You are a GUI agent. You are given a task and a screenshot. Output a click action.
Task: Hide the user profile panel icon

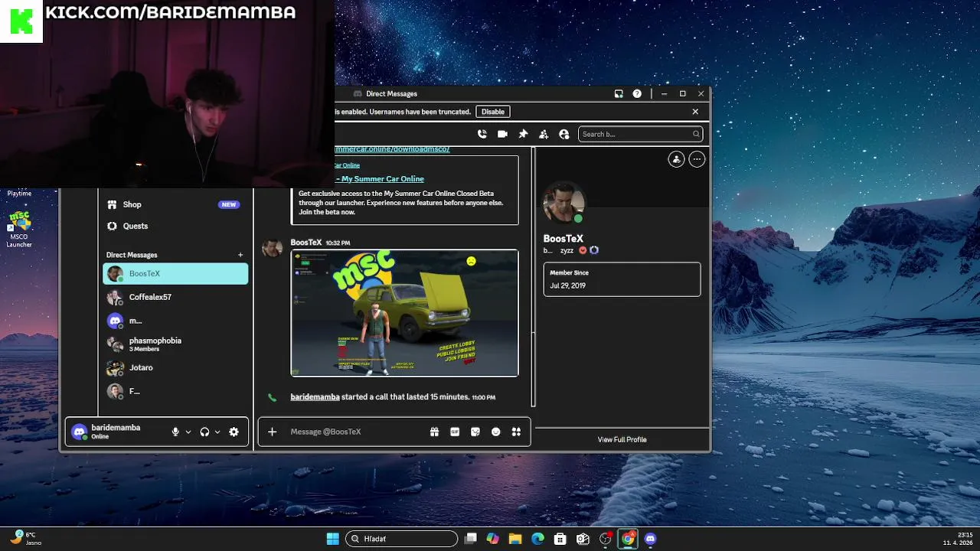coord(564,134)
